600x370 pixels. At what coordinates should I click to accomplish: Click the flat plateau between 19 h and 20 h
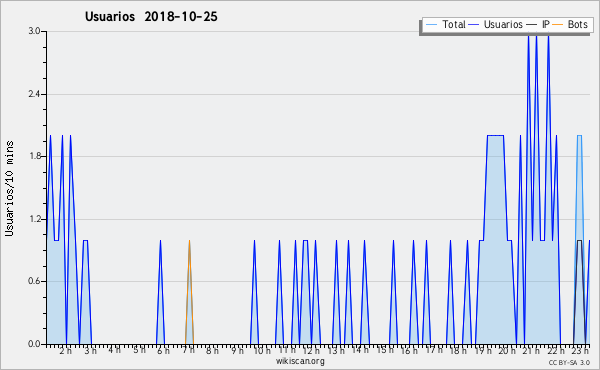tap(495, 135)
